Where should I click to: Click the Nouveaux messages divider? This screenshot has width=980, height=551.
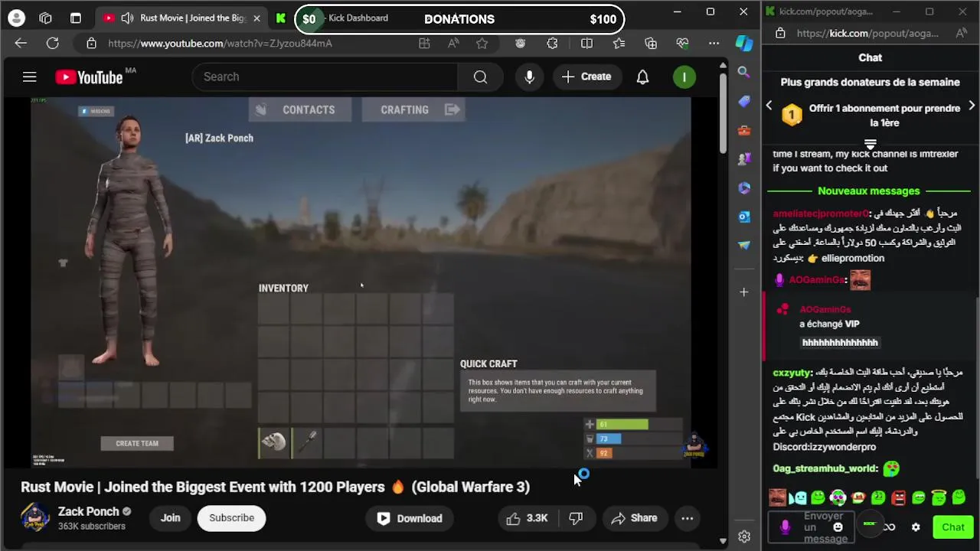[869, 191]
